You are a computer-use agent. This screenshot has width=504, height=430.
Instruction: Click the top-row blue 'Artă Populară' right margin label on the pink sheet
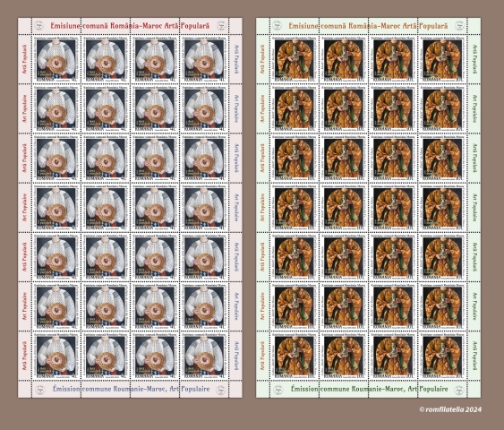[236, 59]
